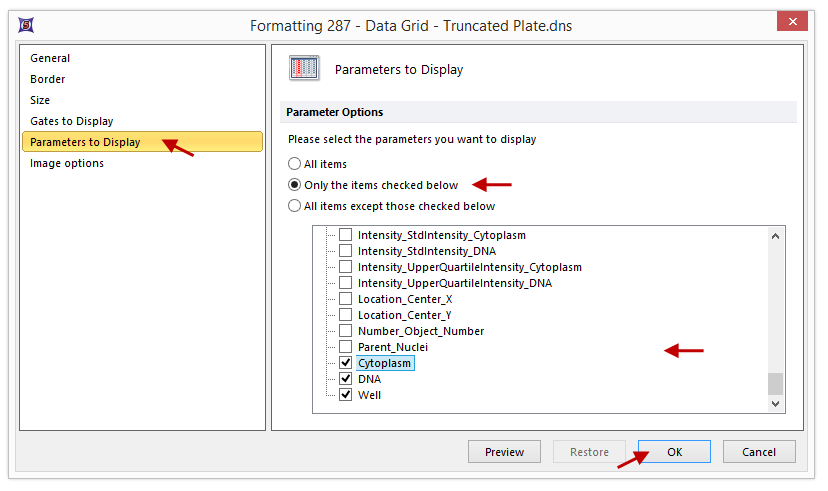
Task: Choose Only the items checked below
Action: [x=294, y=185]
